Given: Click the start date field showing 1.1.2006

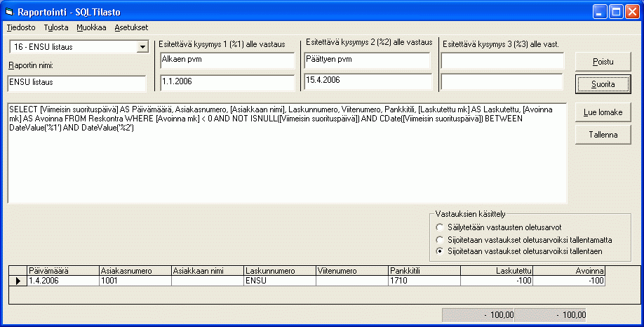Looking at the screenshot, I should [x=227, y=82].
